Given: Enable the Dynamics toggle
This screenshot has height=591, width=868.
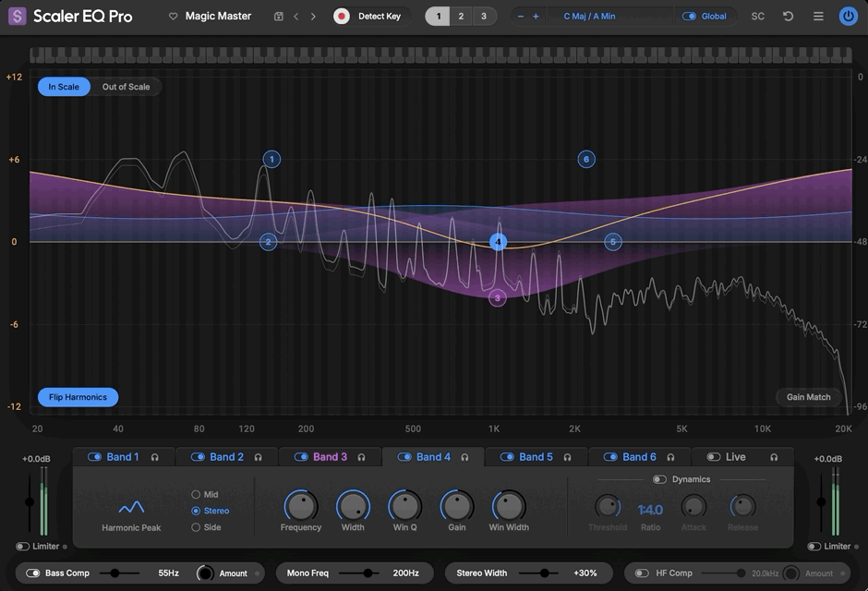Looking at the screenshot, I should [659, 479].
